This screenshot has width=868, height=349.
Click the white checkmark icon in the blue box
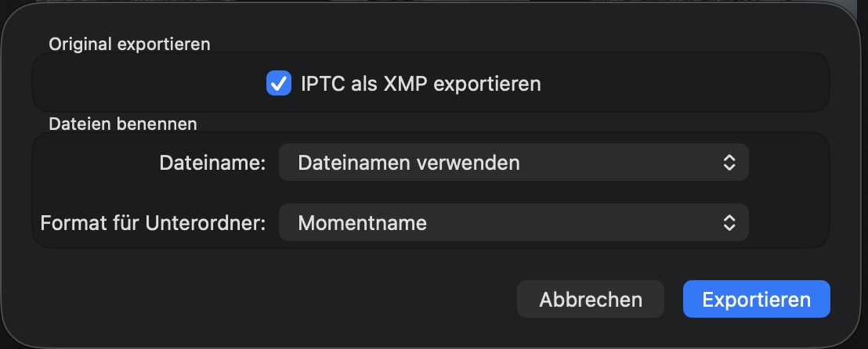point(279,83)
